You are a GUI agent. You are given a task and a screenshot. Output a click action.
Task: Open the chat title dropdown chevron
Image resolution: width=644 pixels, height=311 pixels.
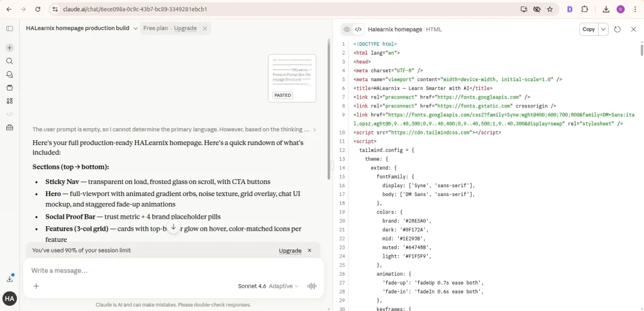[x=136, y=28]
